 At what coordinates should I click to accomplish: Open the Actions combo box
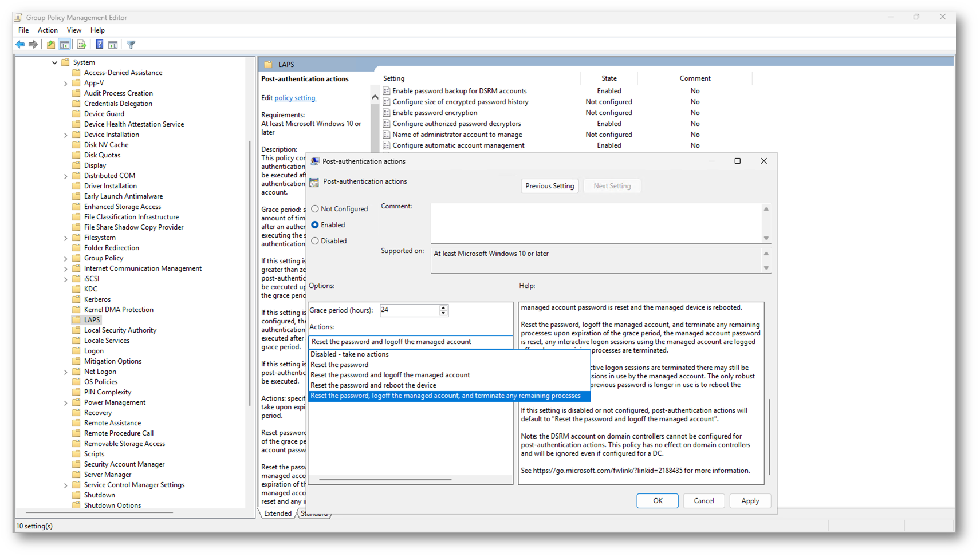click(410, 342)
